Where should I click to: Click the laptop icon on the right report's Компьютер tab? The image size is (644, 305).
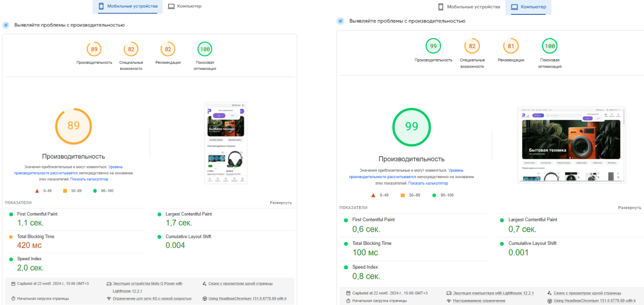click(514, 7)
